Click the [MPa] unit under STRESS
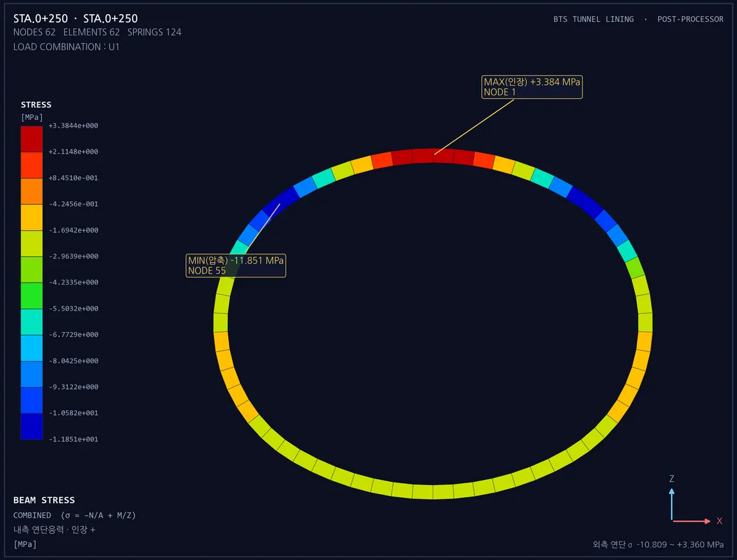 31,117
